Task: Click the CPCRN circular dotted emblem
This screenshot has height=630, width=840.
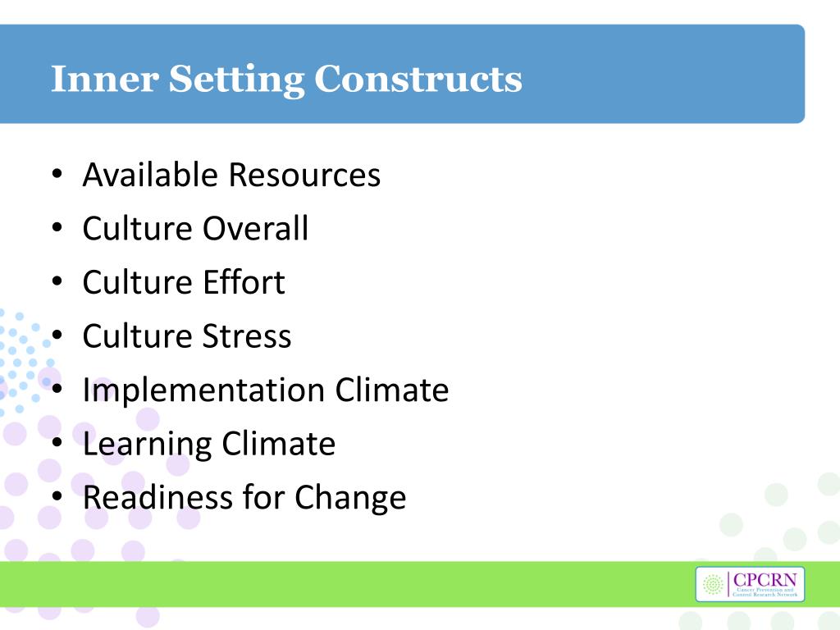Action: point(713,584)
